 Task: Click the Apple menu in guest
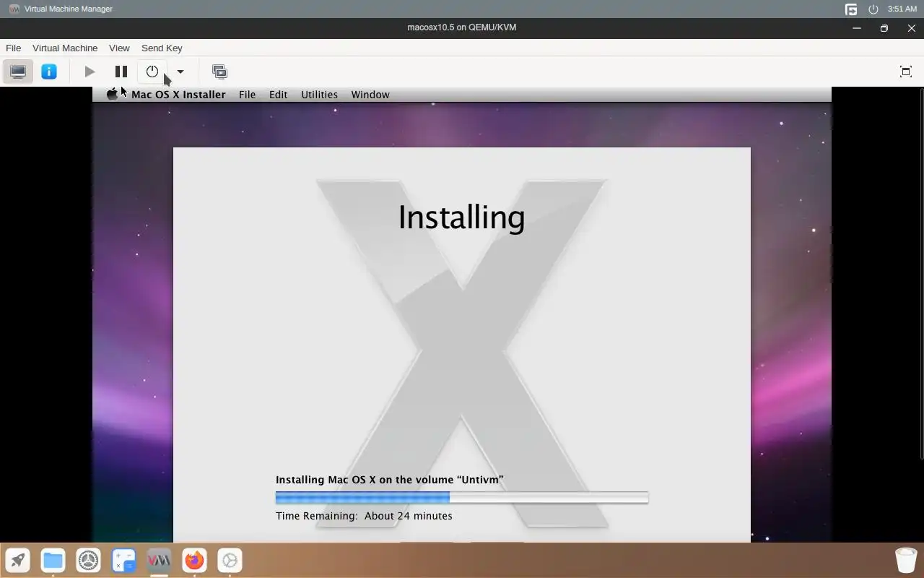coord(112,95)
